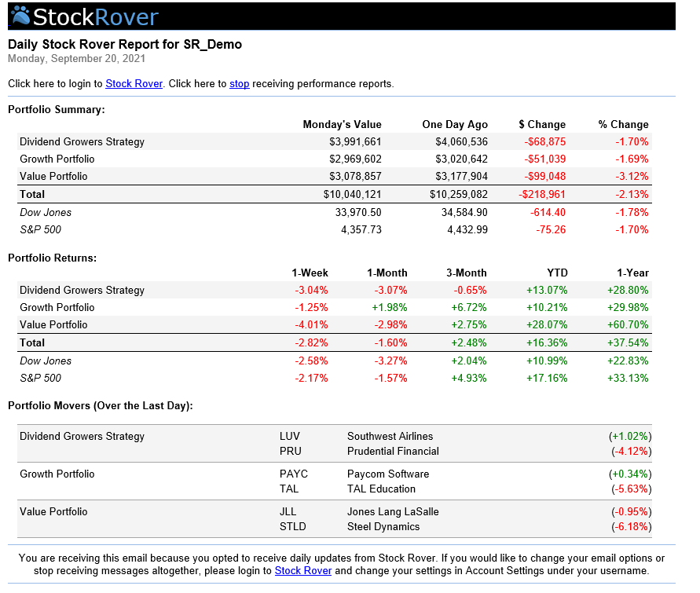
Task: Select the TAL ticker symbol
Action: 288,489
